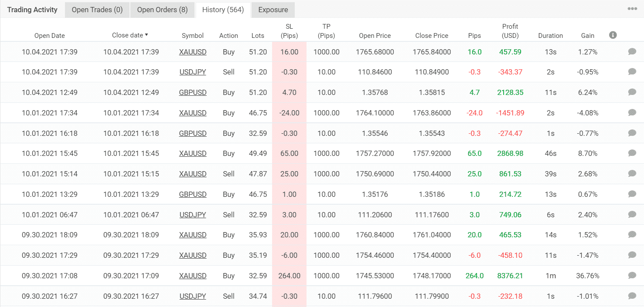The height and width of the screenshot is (307, 644).
Task: Sort by the Pips column header
Action: coord(474,36)
